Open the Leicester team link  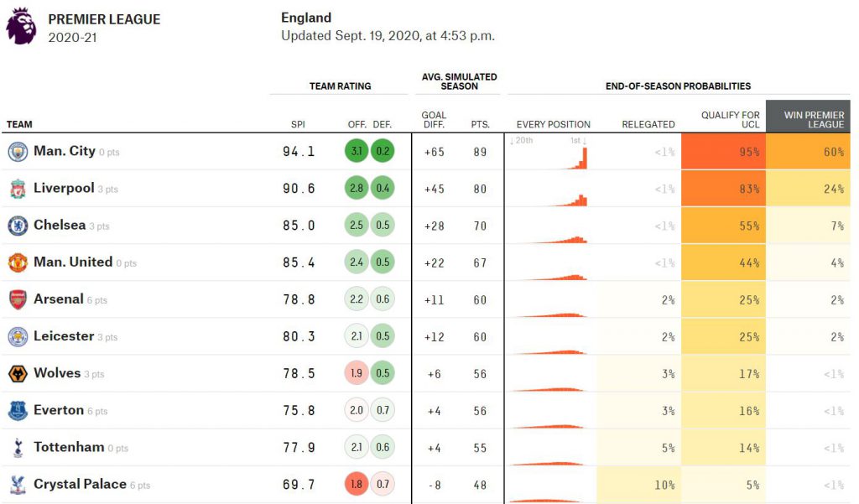[64, 335]
